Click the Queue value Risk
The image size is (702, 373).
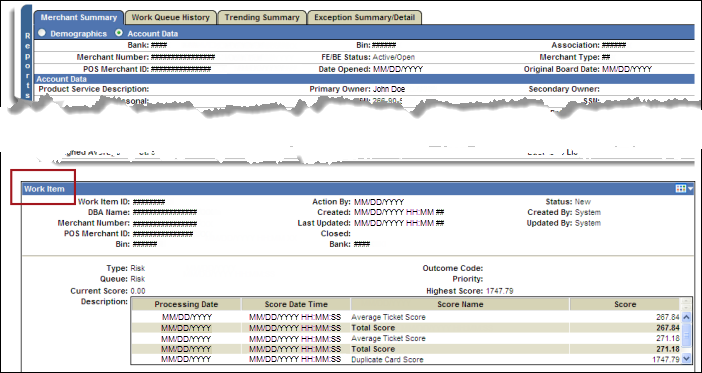coord(137,279)
